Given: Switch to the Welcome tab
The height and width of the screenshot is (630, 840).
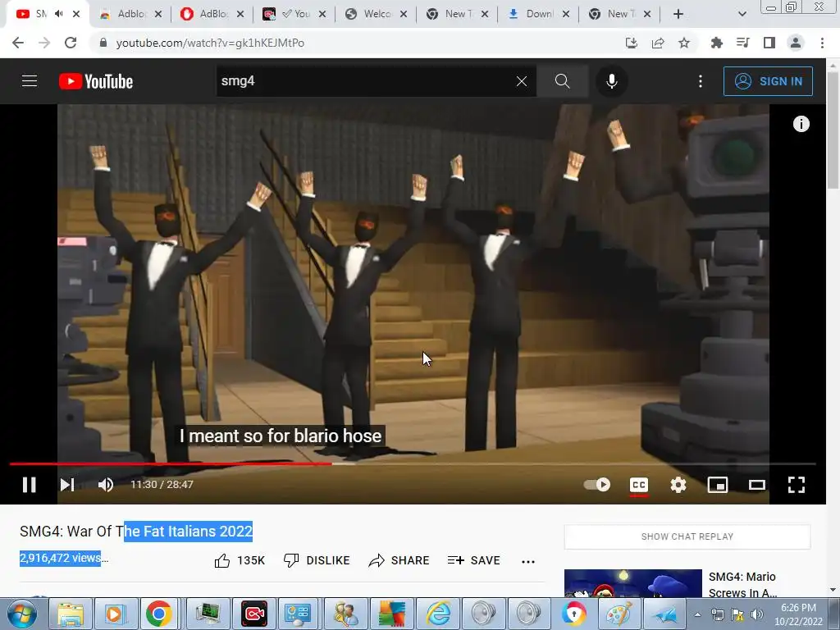Looking at the screenshot, I should (x=375, y=14).
